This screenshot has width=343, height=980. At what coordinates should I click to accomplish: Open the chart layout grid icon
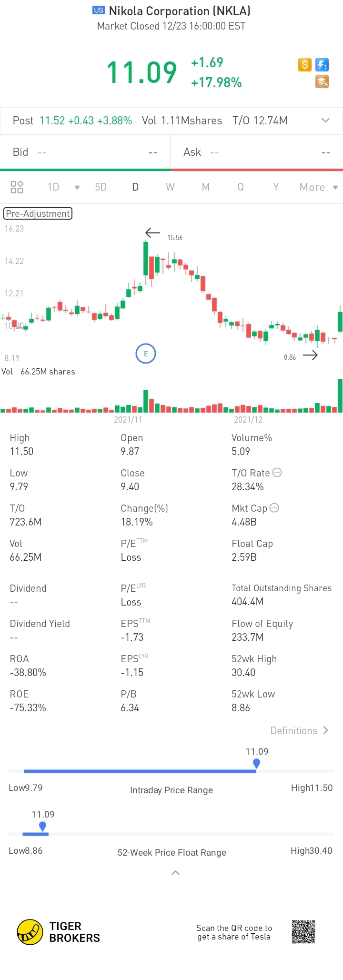pyautogui.click(x=17, y=187)
